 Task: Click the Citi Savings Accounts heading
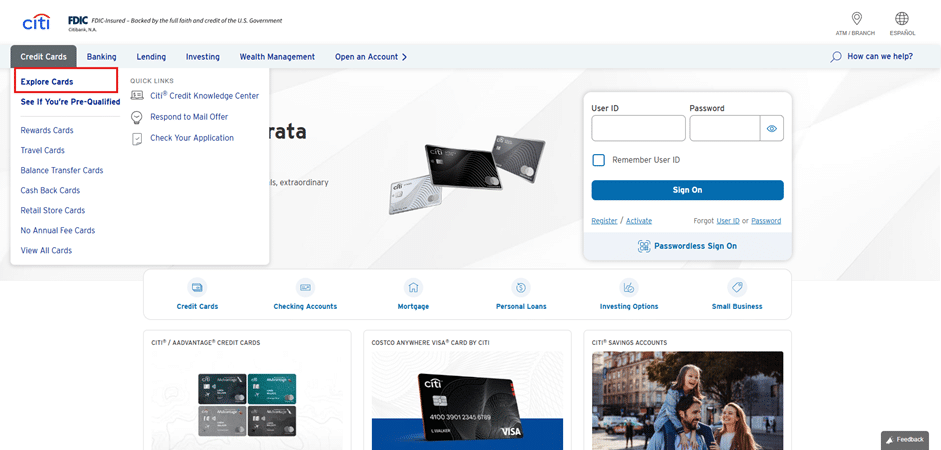click(x=629, y=343)
